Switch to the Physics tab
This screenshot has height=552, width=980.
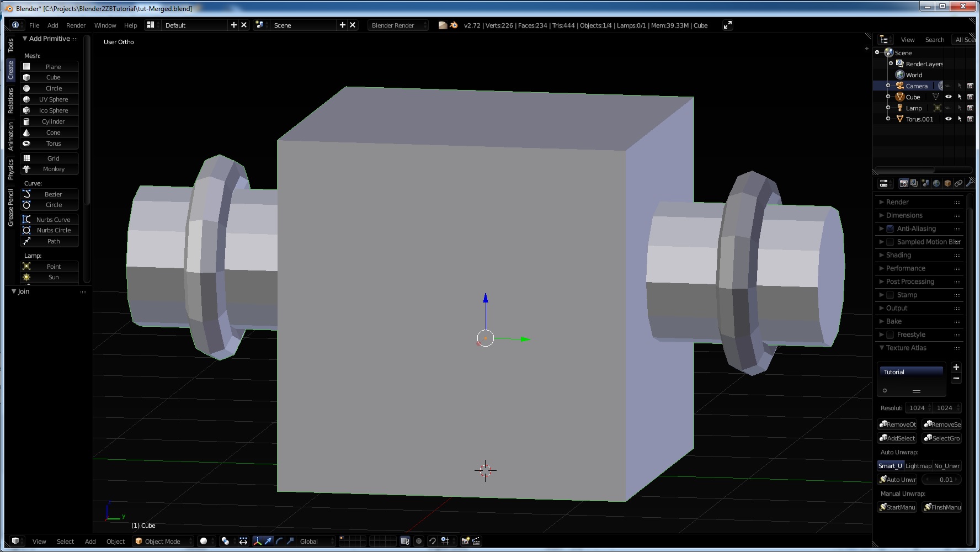(x=10, y=169)
